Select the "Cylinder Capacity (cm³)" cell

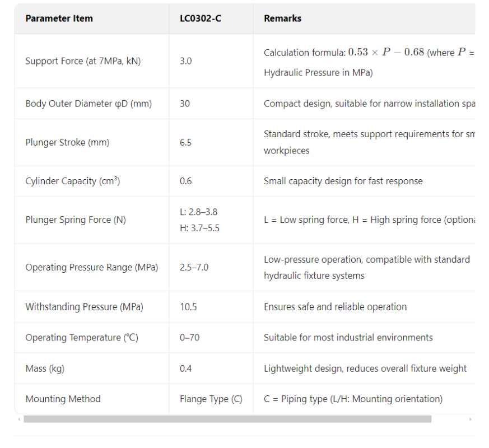[x=72, y=181]
